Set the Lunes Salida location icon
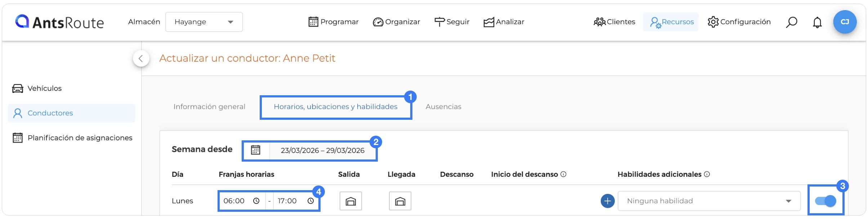 351,201
